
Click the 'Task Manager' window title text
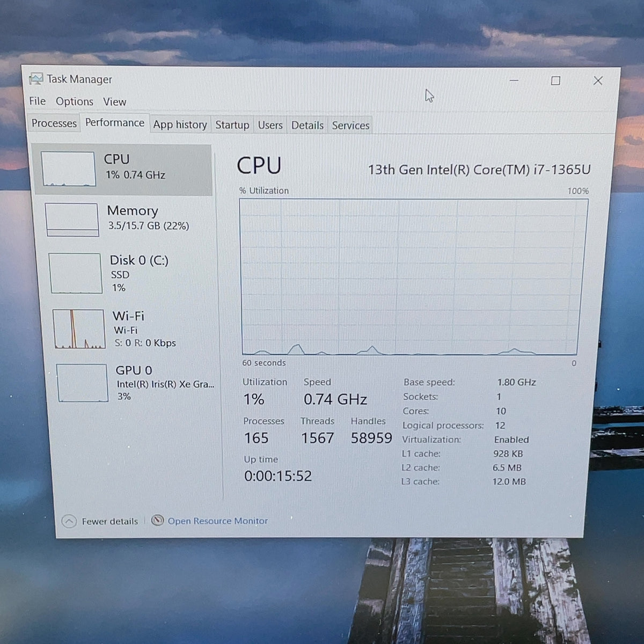click(79, 79)
